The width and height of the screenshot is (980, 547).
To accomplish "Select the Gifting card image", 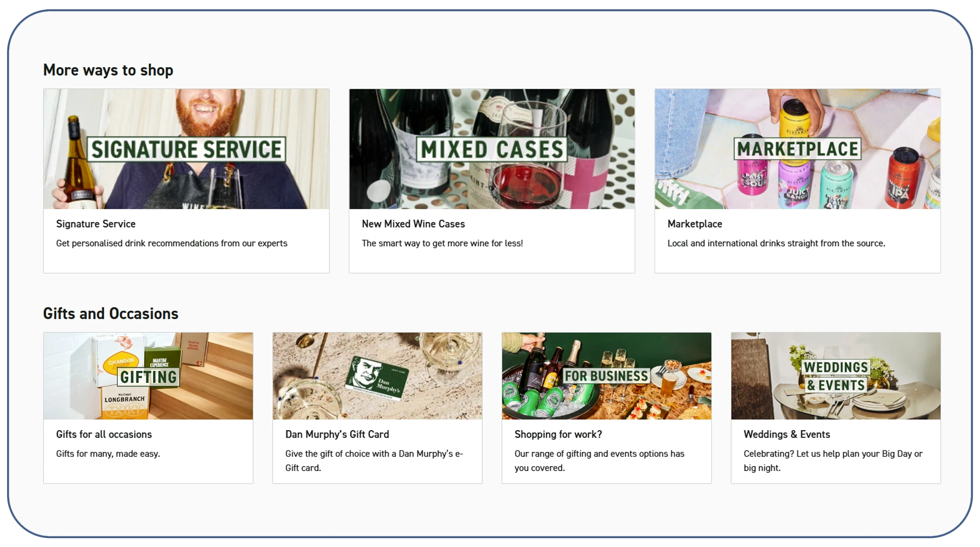I will 148,376.
